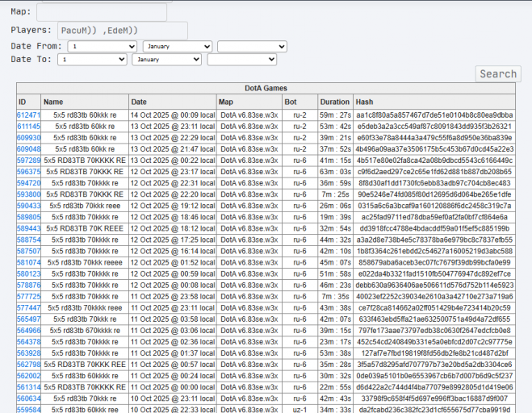Open the Date To month dropdown

click(x=167, y=60)
